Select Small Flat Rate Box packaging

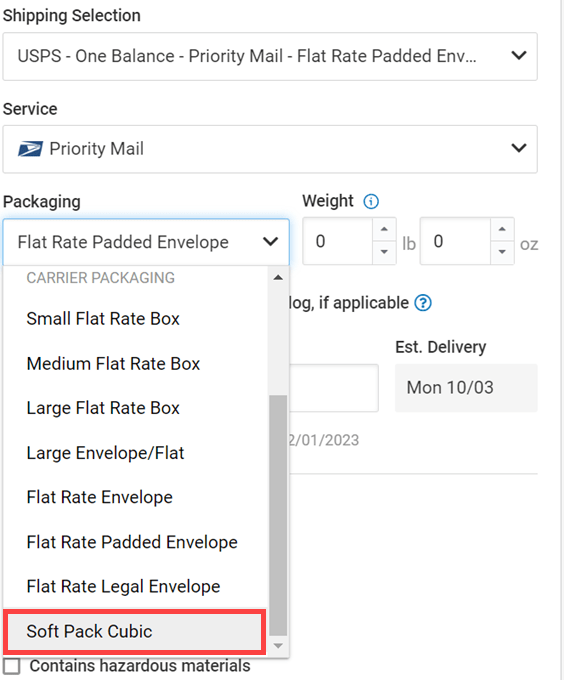point(135,319)
